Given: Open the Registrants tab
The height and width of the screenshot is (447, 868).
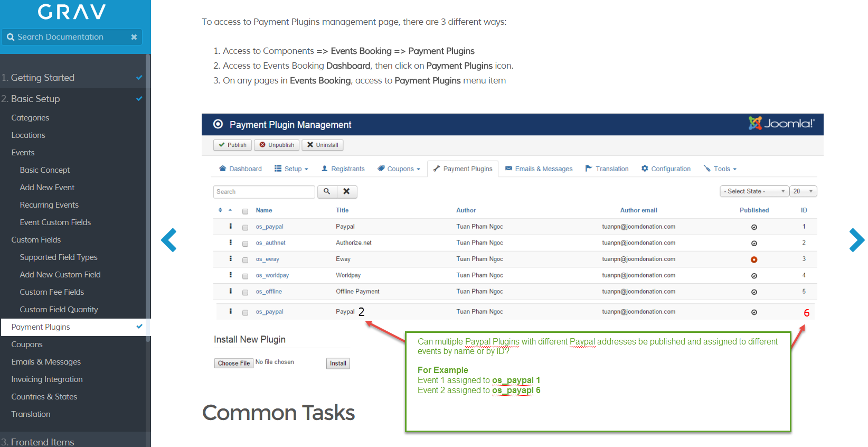Looking at the screenshot, I should tap(343, 169).
